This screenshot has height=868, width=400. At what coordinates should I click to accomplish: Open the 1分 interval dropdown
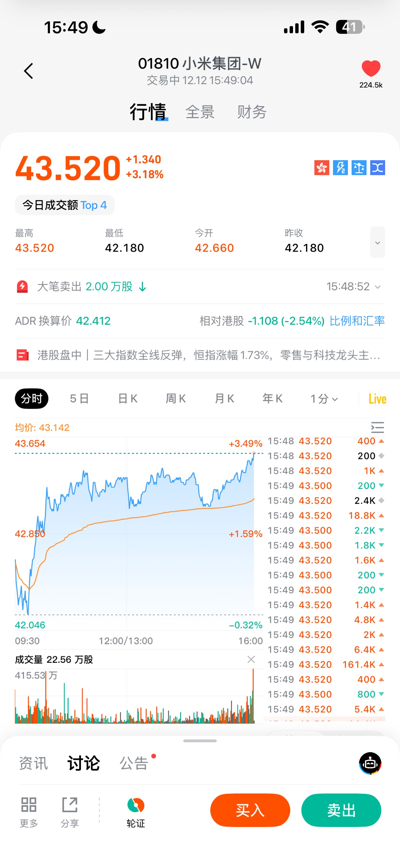point(324,399)
